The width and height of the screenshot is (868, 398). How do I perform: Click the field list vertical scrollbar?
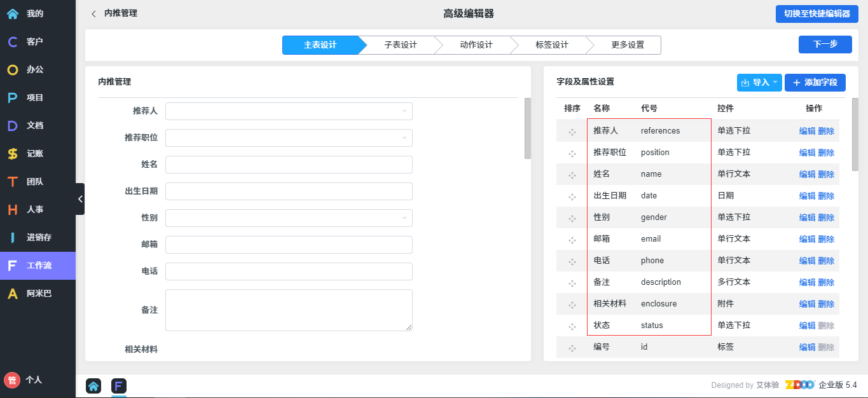click(x=855, y=135)
